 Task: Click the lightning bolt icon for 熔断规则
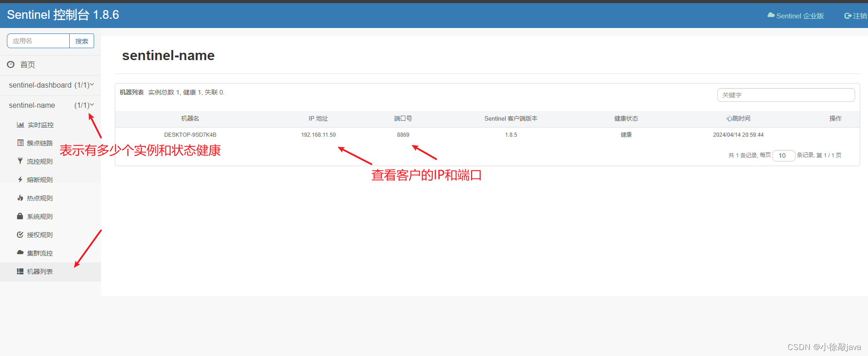click(20, 179)
